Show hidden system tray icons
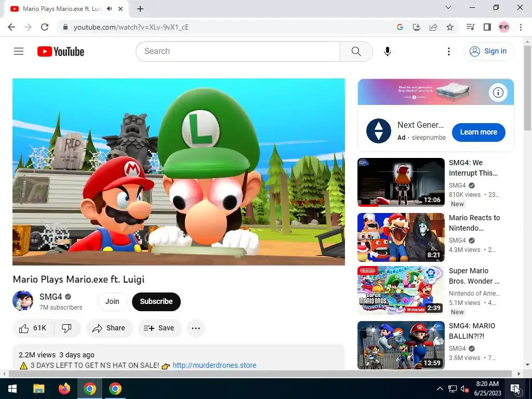The image size is (532, 399). (440, 389)
